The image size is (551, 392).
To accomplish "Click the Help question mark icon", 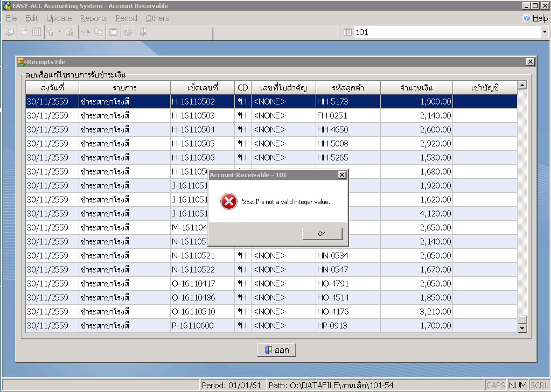I will pos(526,18).
